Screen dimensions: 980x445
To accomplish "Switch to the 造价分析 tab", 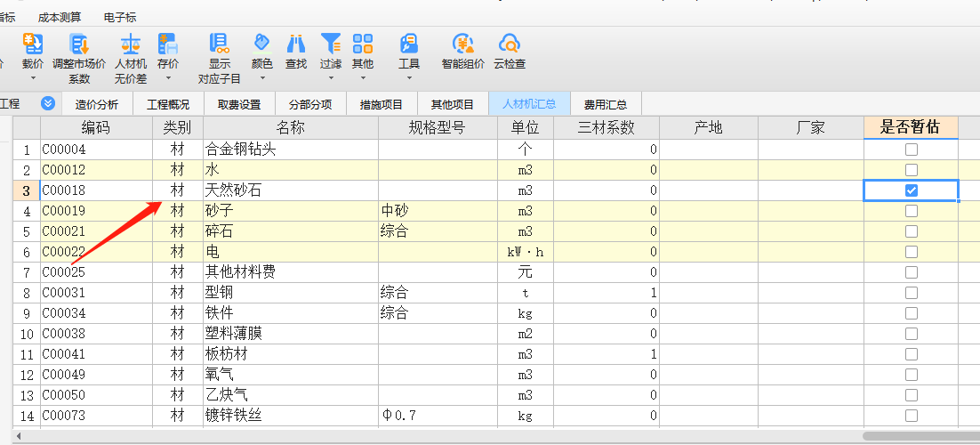I will [97, 104].
